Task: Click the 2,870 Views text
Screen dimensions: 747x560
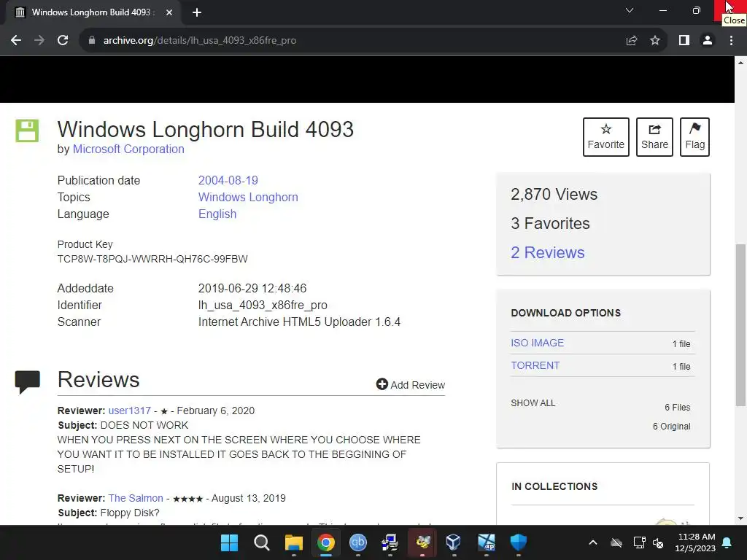Action: pos(554,194)
